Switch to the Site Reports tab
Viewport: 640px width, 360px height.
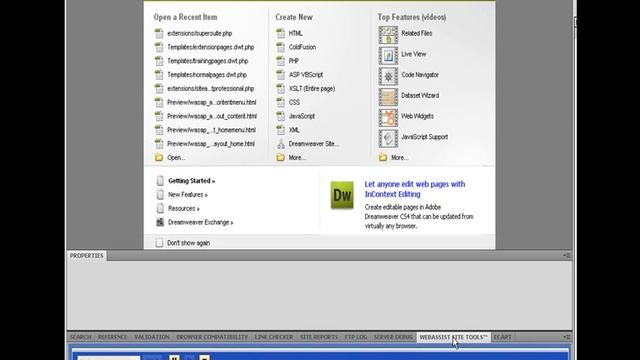(319, 337)
